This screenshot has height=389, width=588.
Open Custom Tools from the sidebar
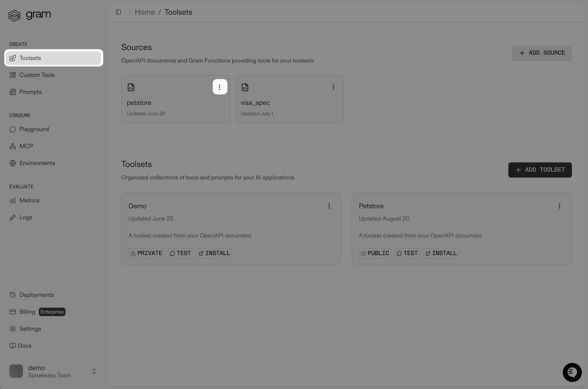(x=37, y=75)
